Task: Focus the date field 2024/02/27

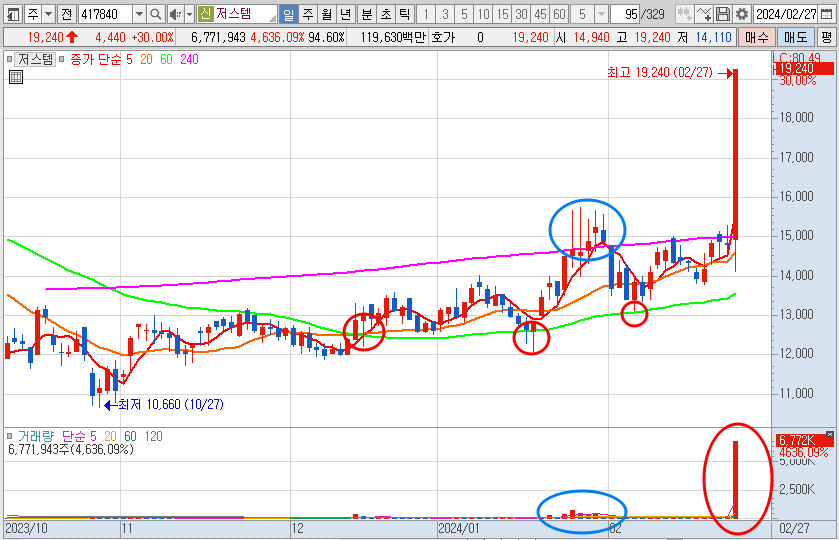Action: (x=785, y=14)
